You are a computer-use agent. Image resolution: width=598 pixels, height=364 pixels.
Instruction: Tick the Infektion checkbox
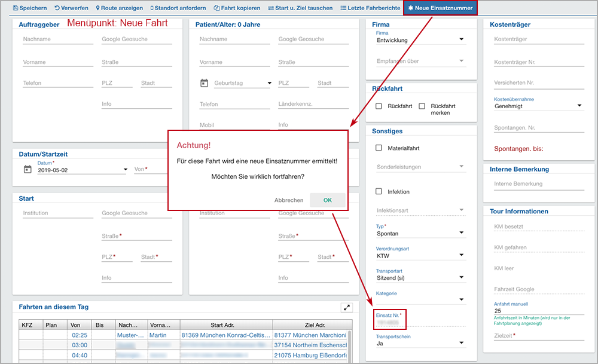[x=379, y=192]
